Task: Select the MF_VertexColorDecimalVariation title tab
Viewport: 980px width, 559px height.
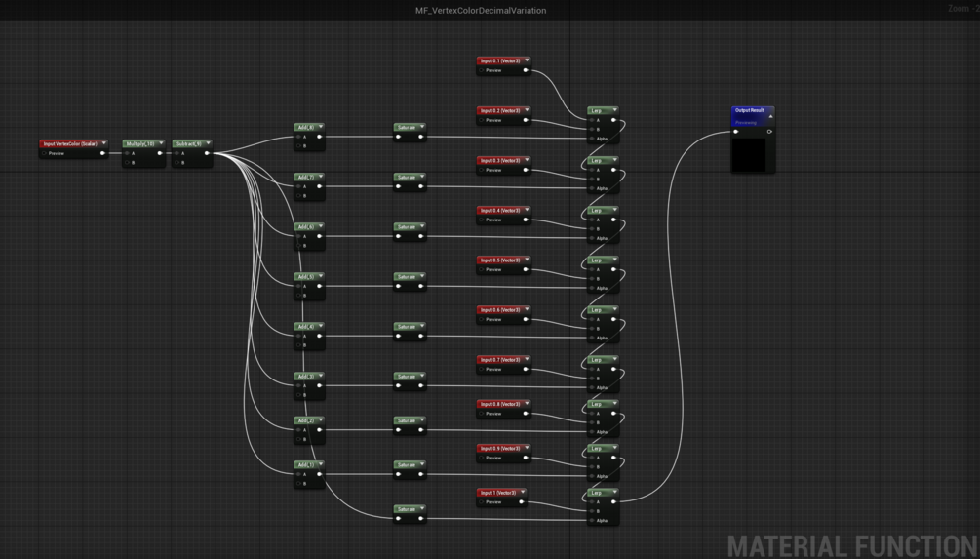Action: [481, 10]
